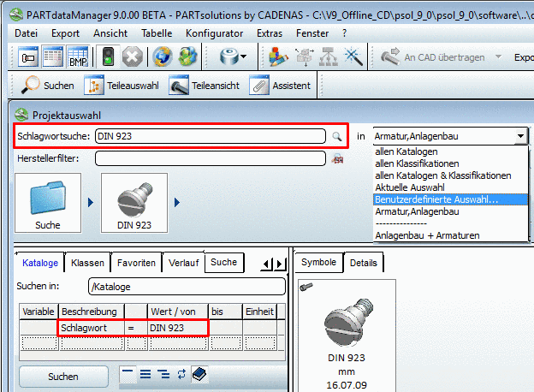The image size is (534, 392).
Task: Expand the arrow after the Suche folder
Action: (90, 202)
